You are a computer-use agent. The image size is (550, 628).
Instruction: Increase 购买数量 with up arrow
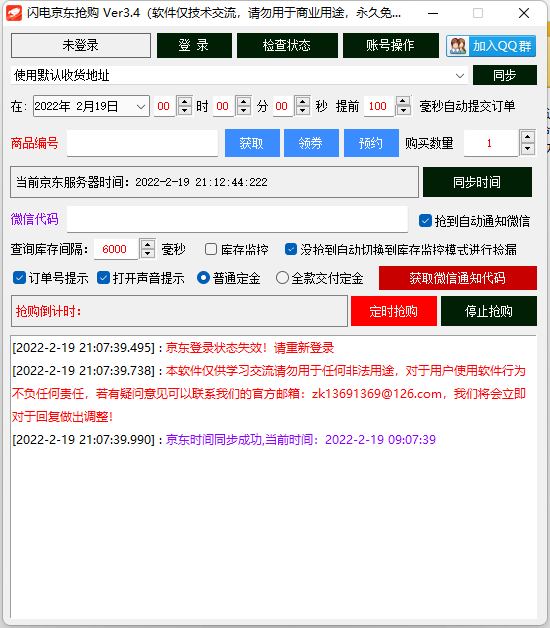pyautogui.click(x=528, y=137)
